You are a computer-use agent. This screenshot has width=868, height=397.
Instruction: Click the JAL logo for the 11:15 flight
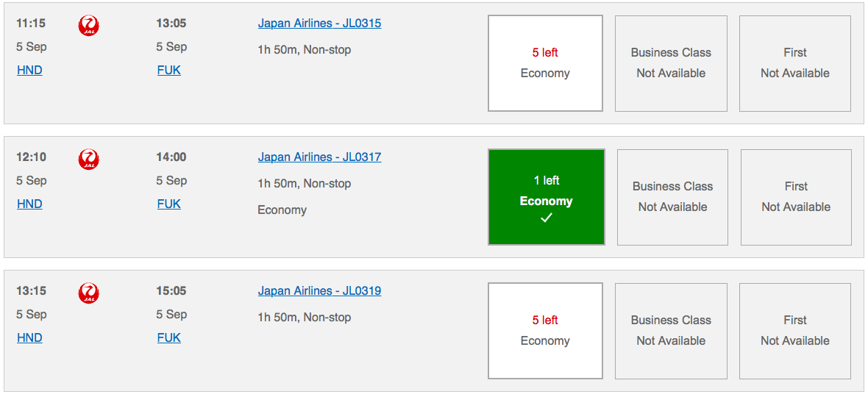pyautogui.click(x=89, y=26)
